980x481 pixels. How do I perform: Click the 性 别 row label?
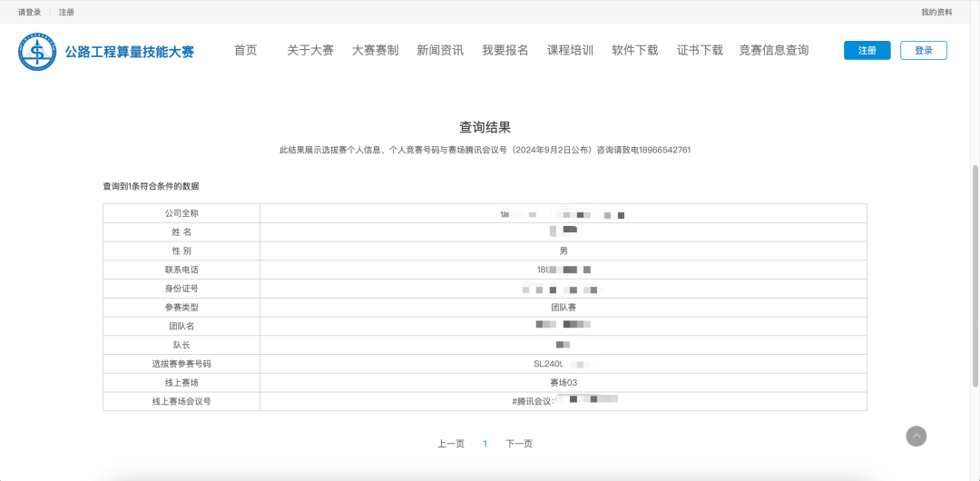[x=181, y=250]
